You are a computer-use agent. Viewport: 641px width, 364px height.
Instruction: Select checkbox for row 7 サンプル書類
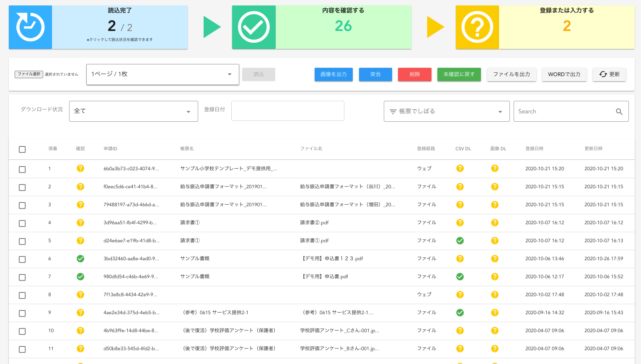click(22, 277)
